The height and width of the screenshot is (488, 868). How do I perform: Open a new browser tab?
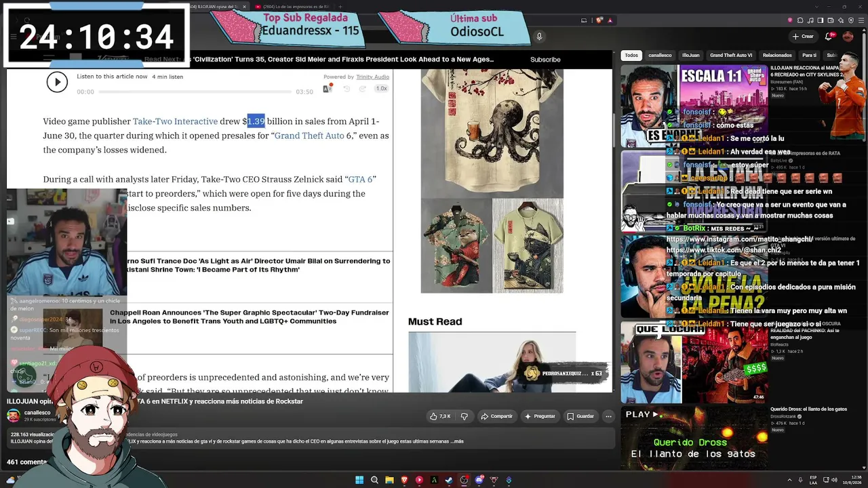[340, 7]
